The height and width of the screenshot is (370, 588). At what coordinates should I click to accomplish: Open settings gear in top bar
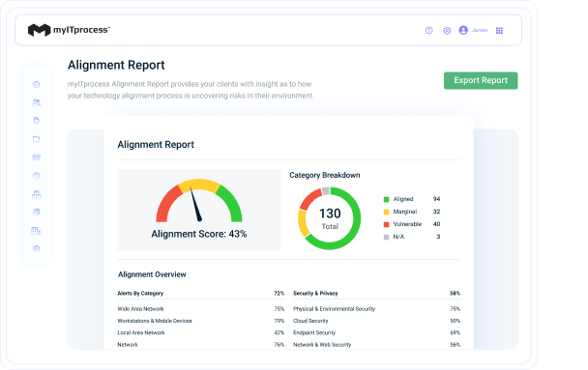click(x=447, y=30)
